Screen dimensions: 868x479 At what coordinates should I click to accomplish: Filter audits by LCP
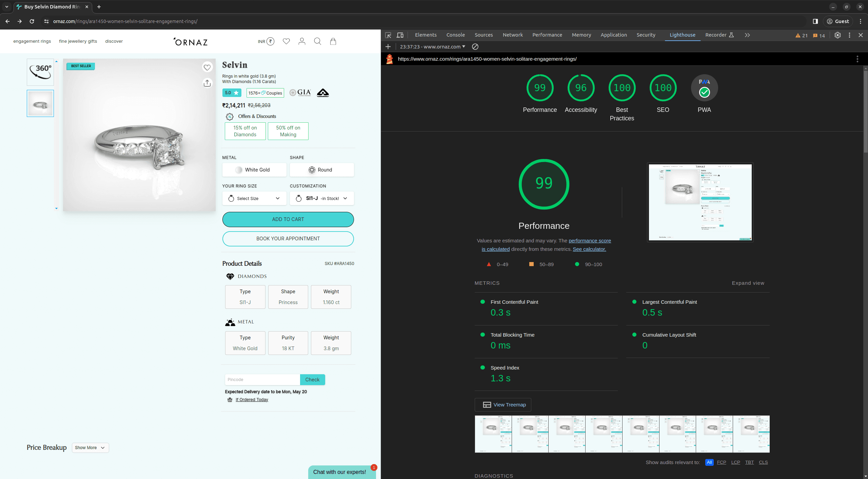(x=736, y=462)
